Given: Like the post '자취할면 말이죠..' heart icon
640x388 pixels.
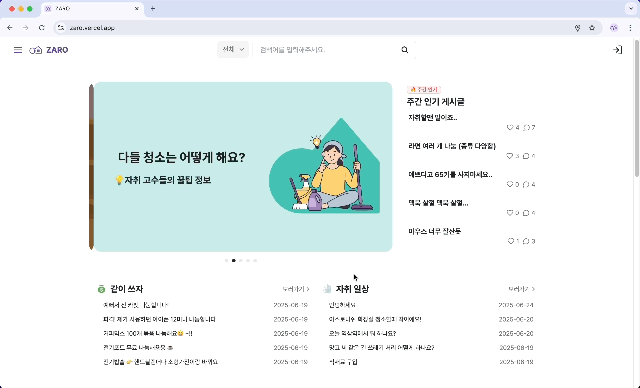Looking at the screenshot, I should coord(509,128).
